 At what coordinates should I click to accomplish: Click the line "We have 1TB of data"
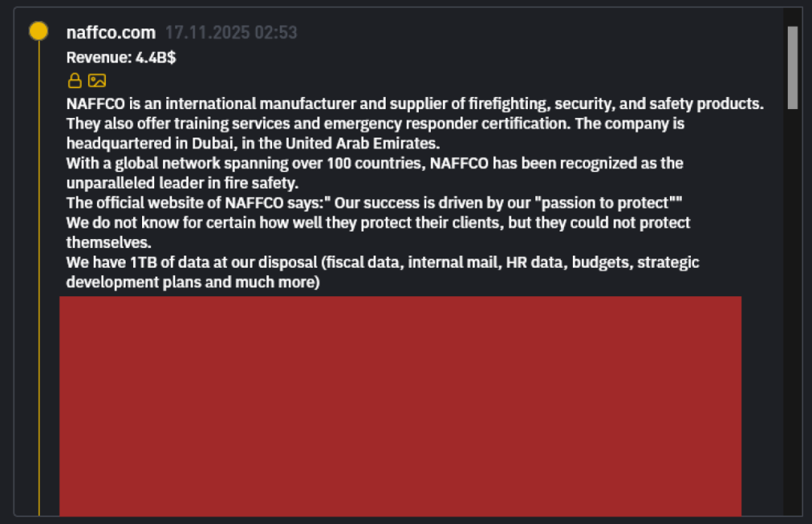(x=383, y=262)
